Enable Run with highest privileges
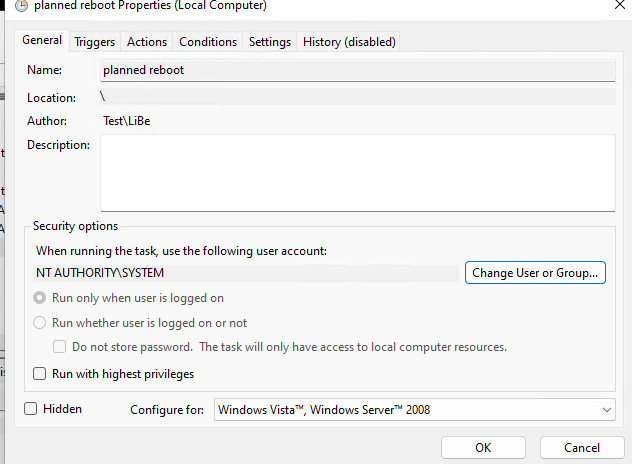The image size is (632, 464). point(40,374)
